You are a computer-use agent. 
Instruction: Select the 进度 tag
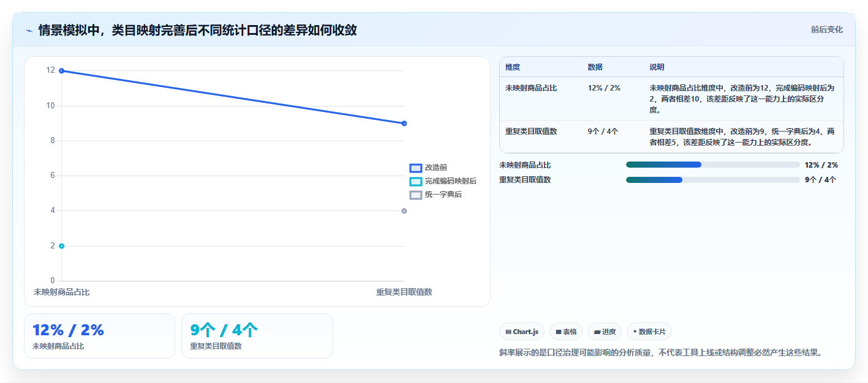tap(605, 332)
